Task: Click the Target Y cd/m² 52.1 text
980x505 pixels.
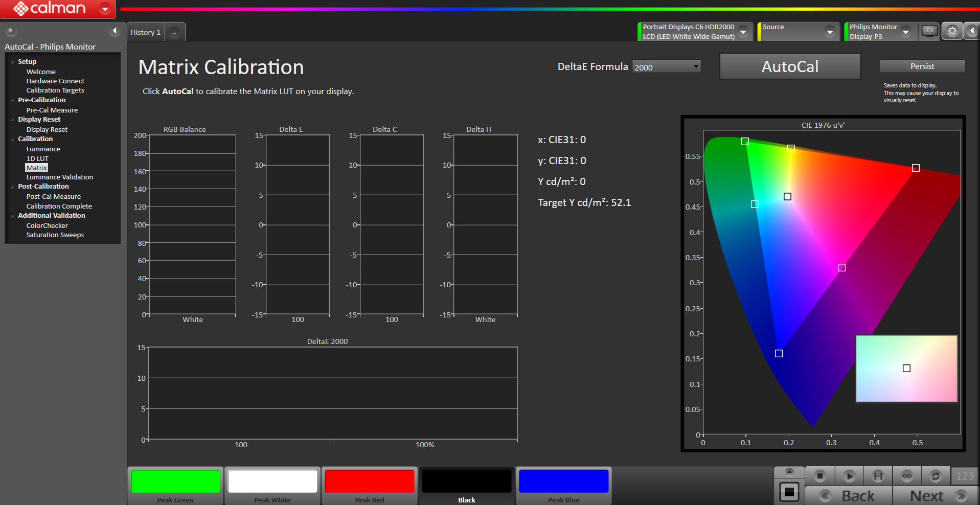Action: [x=584, y=202]
